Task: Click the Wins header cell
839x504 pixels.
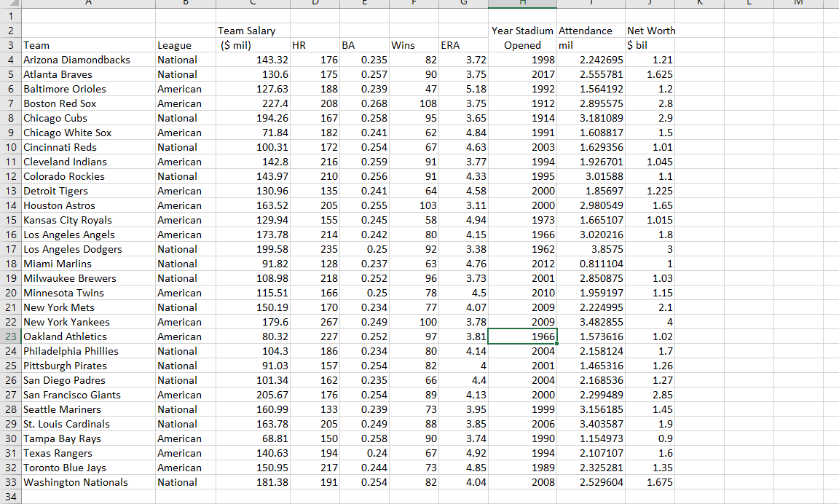Action: coord(414,45)
